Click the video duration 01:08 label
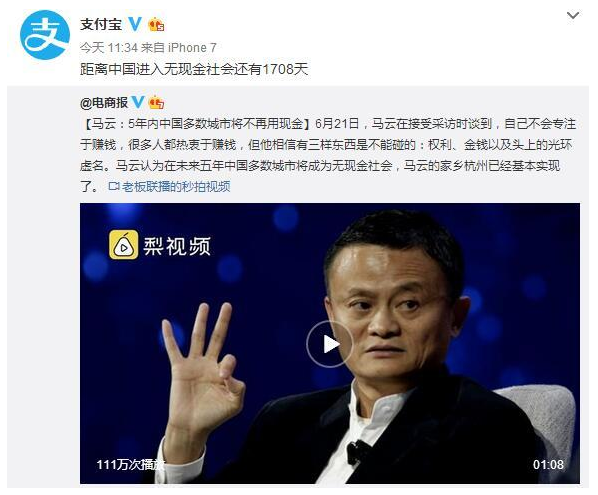Viewport: 598px width, 495px height. (548, 464)
